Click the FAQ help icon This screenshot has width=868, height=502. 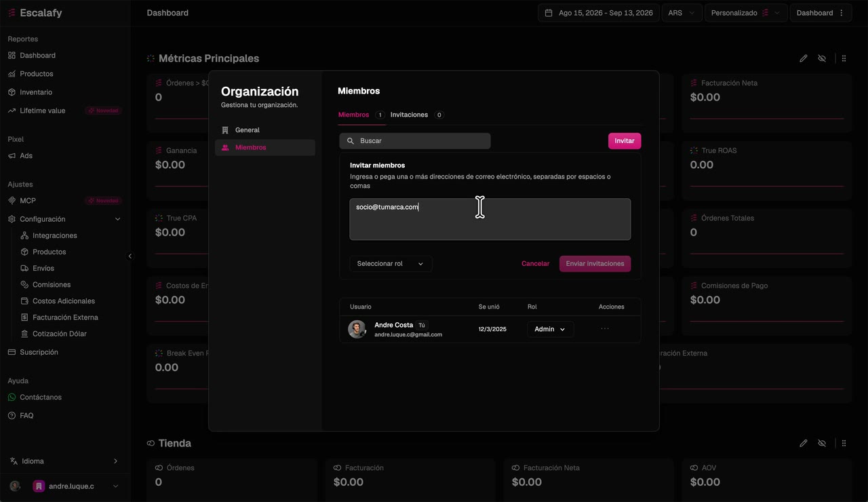[x=12, y=416]
